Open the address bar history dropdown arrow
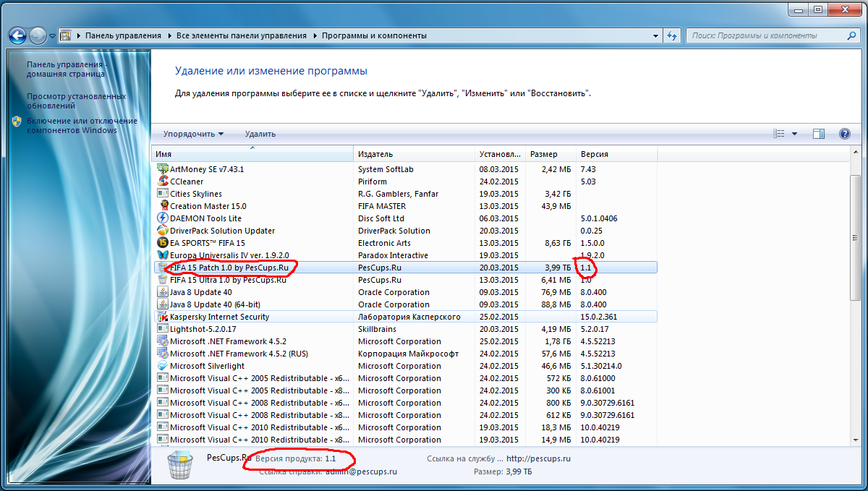Image resolution: width=868 pixels, height=491 pixels. point(656,35)
